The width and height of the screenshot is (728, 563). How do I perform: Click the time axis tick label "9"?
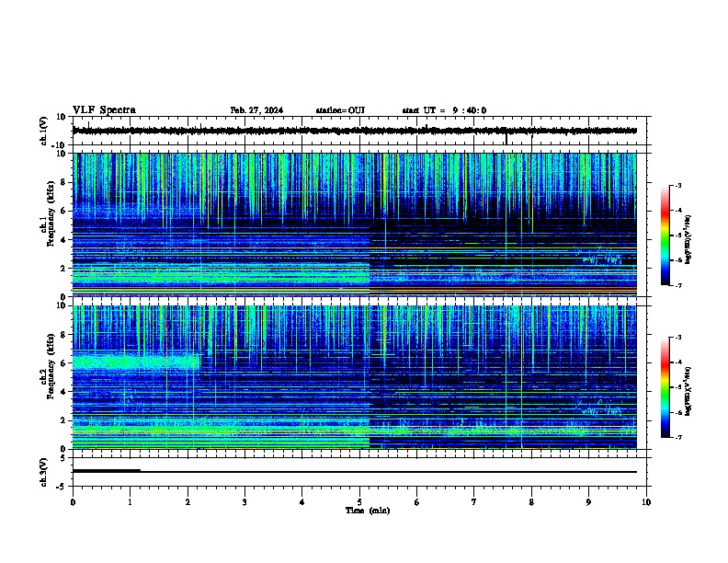pyautogui.click(x=588, y=502)
